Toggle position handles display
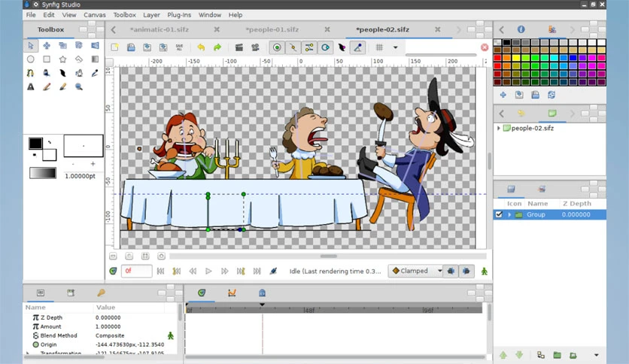 click(x=277, y=47)
